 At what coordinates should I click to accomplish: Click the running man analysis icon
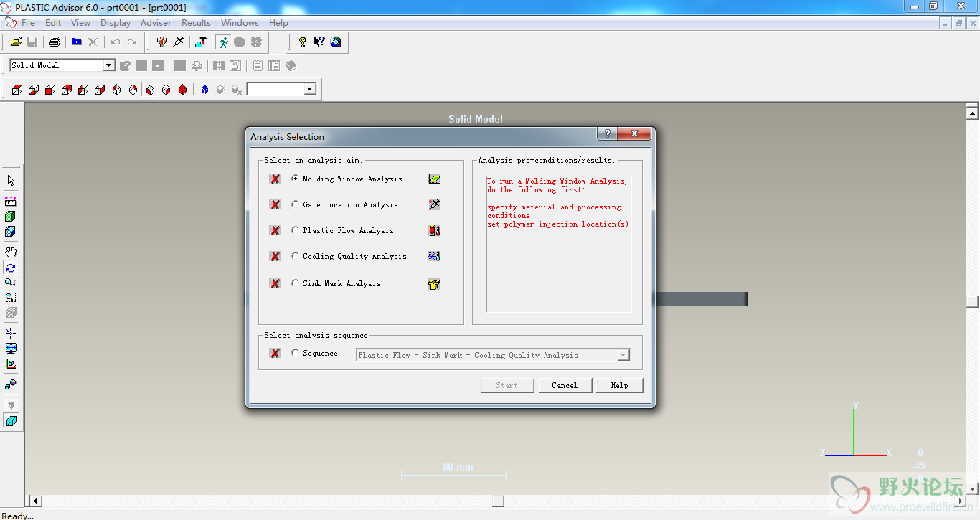224,42
